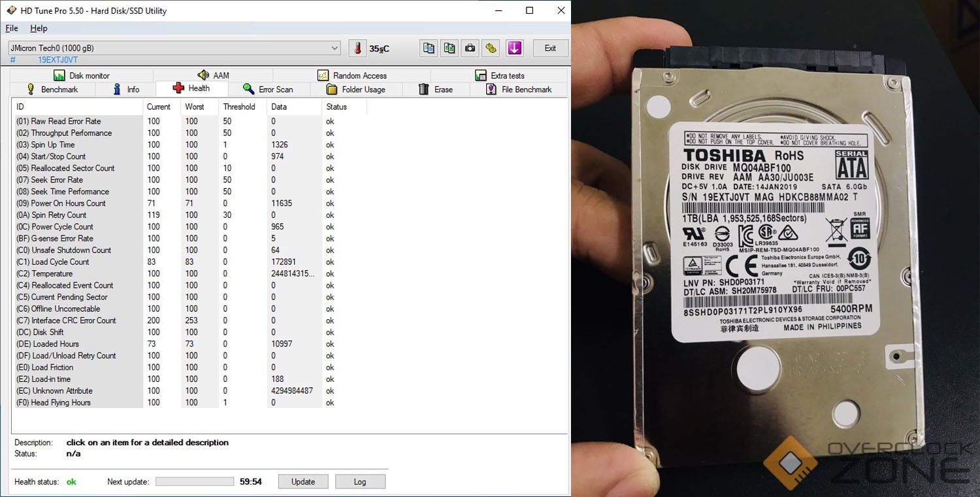Click the Log button
Screen dimensions: 980x497
pos(360,481)
